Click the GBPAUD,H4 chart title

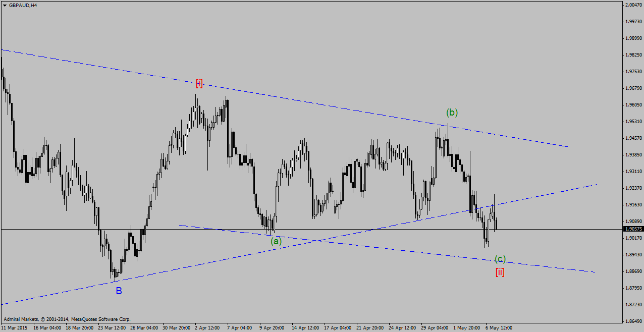pyautogui.click(x=23, y=5)
